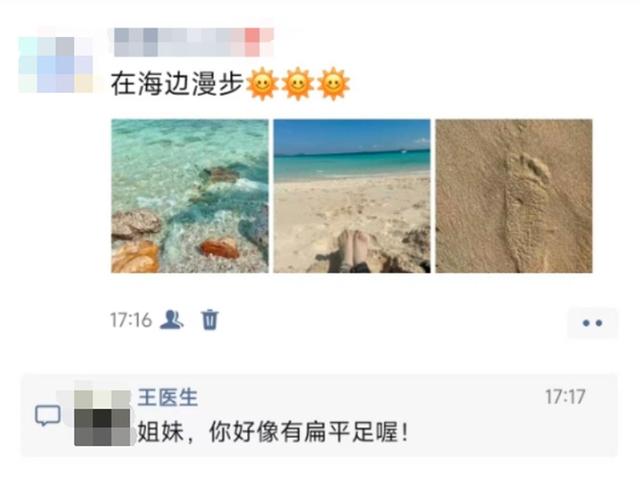Open the turquoise water and rocks photo
The height and width of the screenshot is (477, 640).
click(190, 196)
